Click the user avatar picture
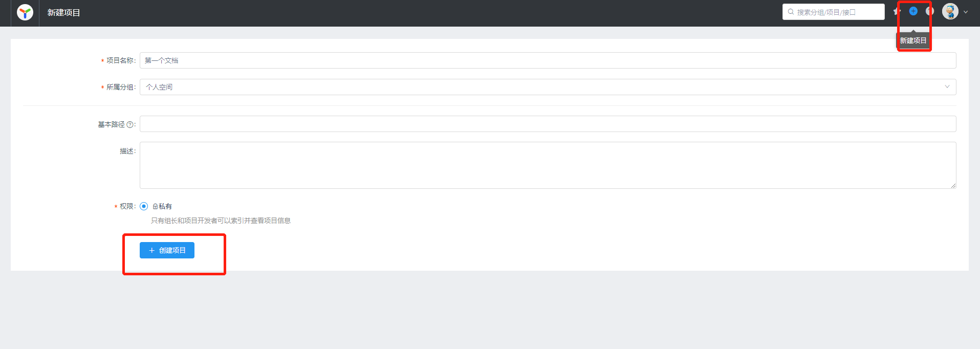Screen dimensions: 980x349 pyautogui.click(x=950, y=11)
